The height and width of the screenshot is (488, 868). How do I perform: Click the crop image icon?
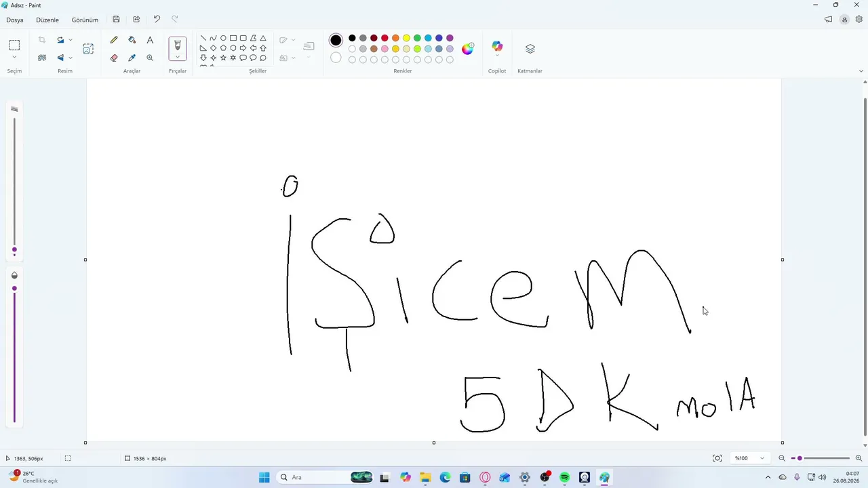click(42, 40)
